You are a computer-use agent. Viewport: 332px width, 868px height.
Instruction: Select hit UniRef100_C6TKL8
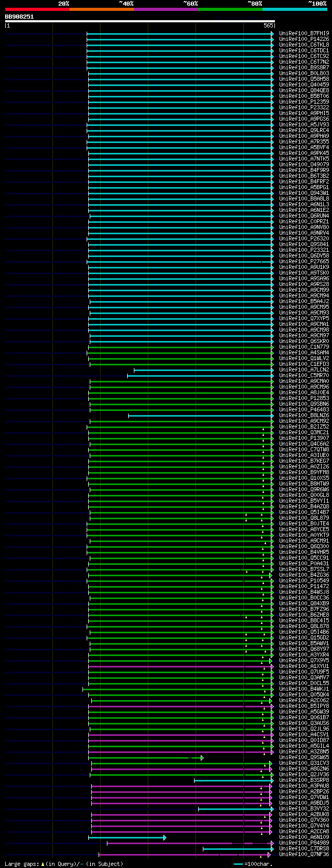(304, 45)
